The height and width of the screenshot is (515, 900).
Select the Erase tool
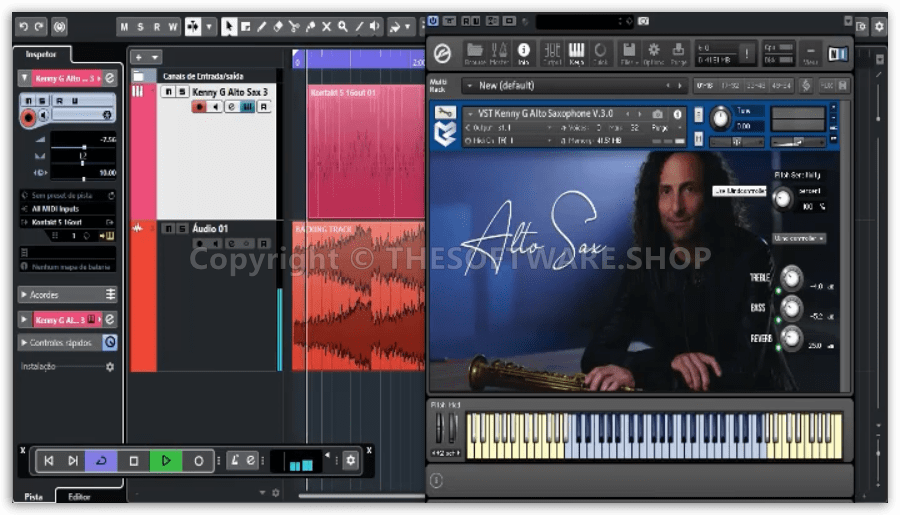click(278, 26)
